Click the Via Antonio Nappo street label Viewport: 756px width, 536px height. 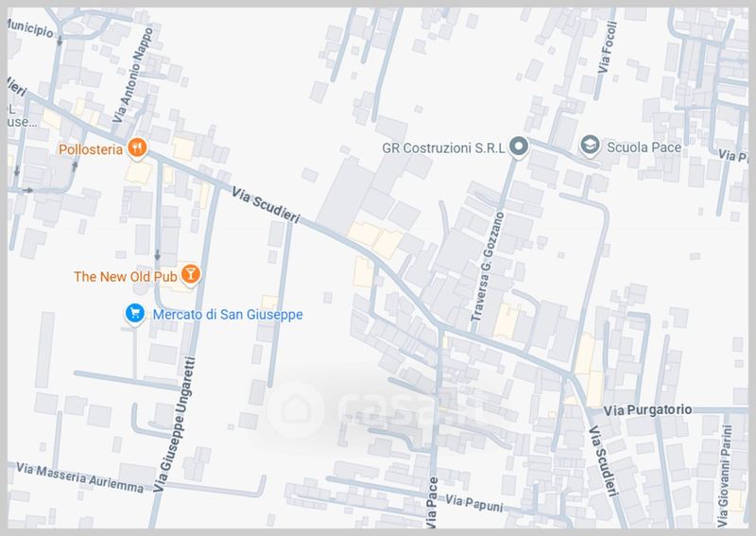click(133, 75)
